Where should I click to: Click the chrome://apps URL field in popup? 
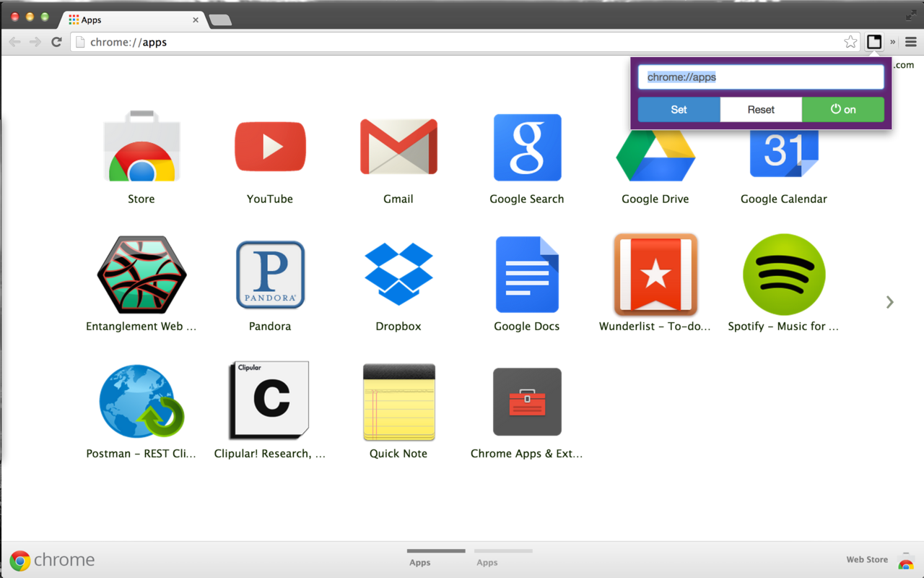(761, 77)
